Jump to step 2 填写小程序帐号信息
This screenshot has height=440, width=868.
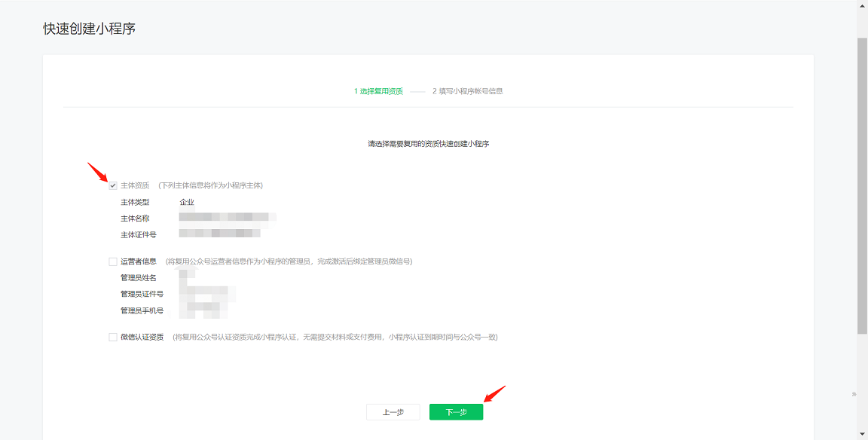(467, 91)
